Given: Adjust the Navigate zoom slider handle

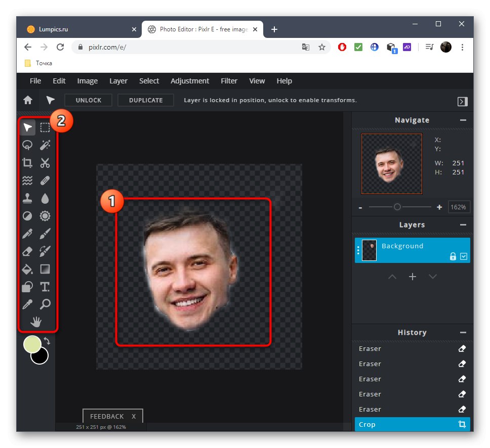Looking at the screenshot, I should click(x=397, y=207).
